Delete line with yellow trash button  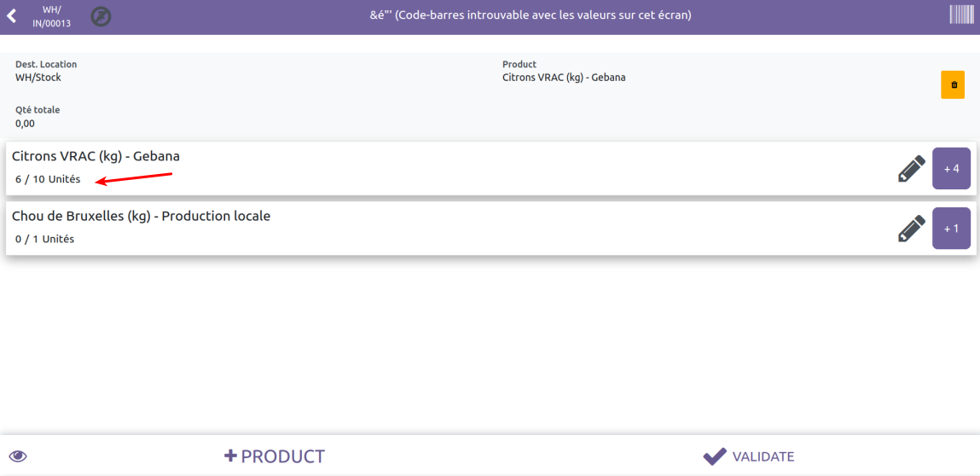tap(953, 84)
